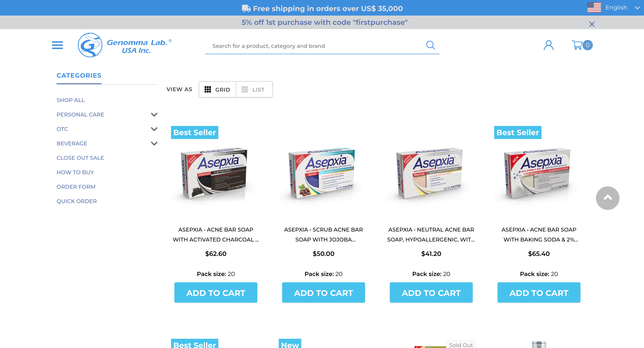Add charcoal acne bar soap to cart
This screenshot has height=348, width=644.
click(x=216, y=292)
